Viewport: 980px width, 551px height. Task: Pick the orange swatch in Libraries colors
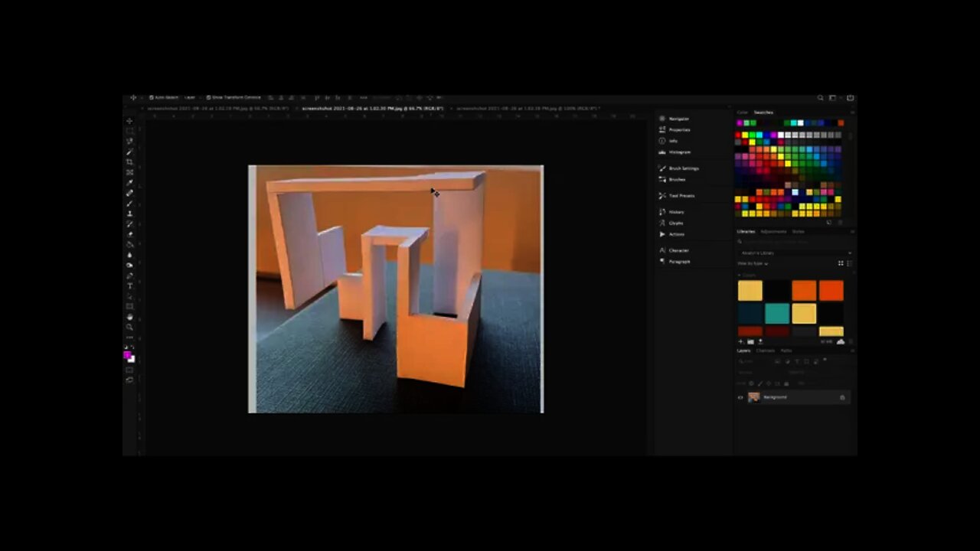click(803, 290)
